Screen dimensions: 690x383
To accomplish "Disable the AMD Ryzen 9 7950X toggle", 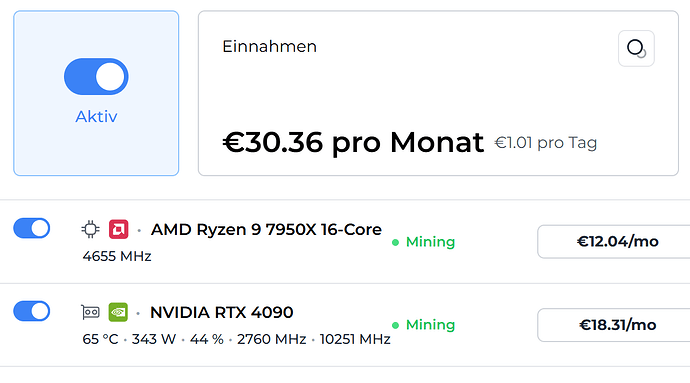I will pyautogui.click(x=32, y=228).
